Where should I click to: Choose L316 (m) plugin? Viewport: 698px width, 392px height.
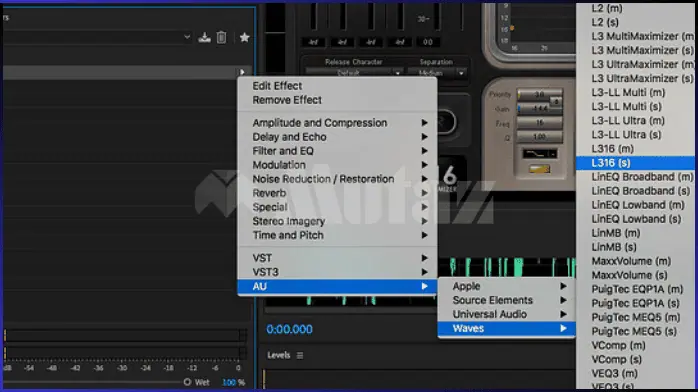pos(635,149)
